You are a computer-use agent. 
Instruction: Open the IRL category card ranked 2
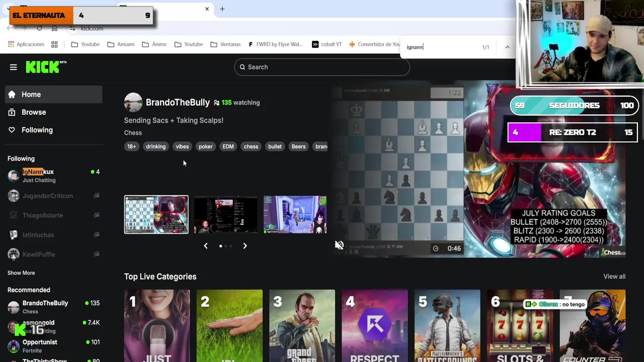(229, 326)
